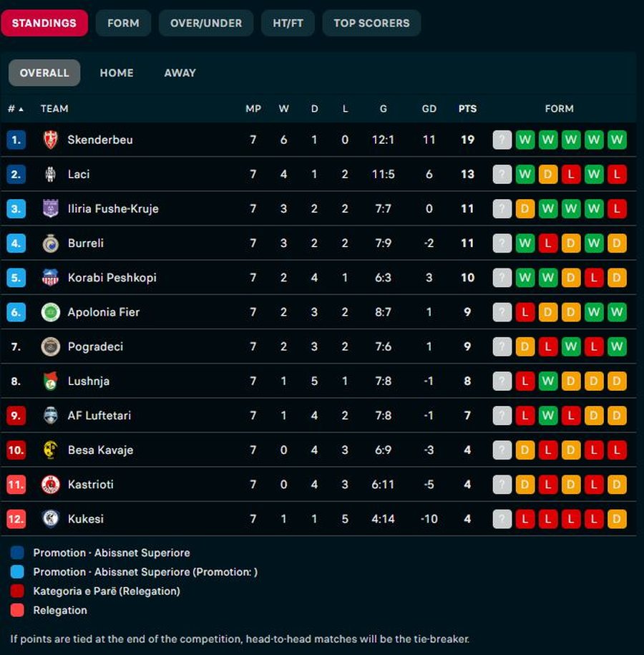This screenshot has height=655, width=644.
Task: Click the Kukesi team logo
Action: coord(50,519)
